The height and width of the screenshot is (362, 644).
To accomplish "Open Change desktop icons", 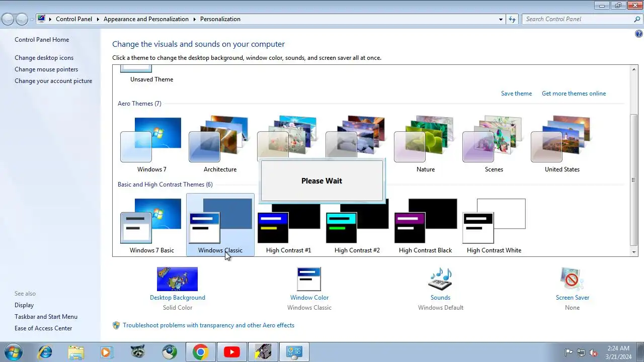I will (44, 58).
